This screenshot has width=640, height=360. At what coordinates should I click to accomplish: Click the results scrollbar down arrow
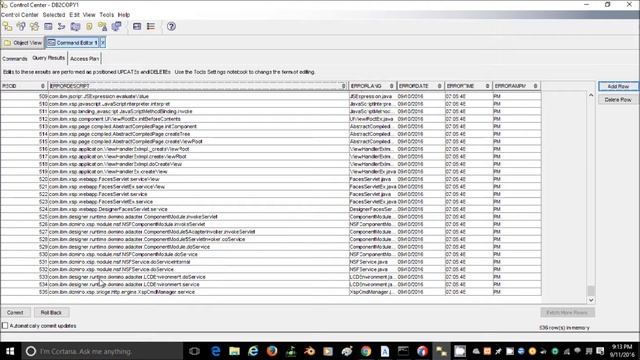tap(591, 300)
